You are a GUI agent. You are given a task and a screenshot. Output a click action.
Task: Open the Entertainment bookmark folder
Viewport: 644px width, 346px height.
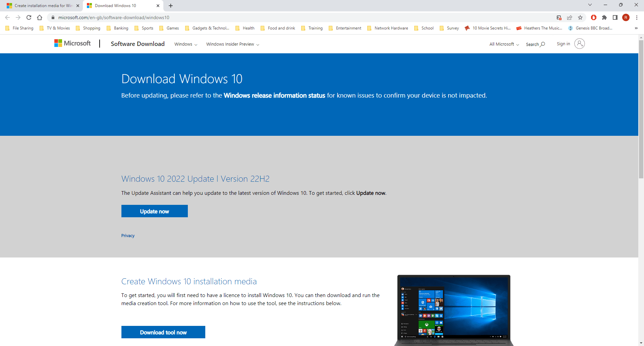(x=345, y=28)
